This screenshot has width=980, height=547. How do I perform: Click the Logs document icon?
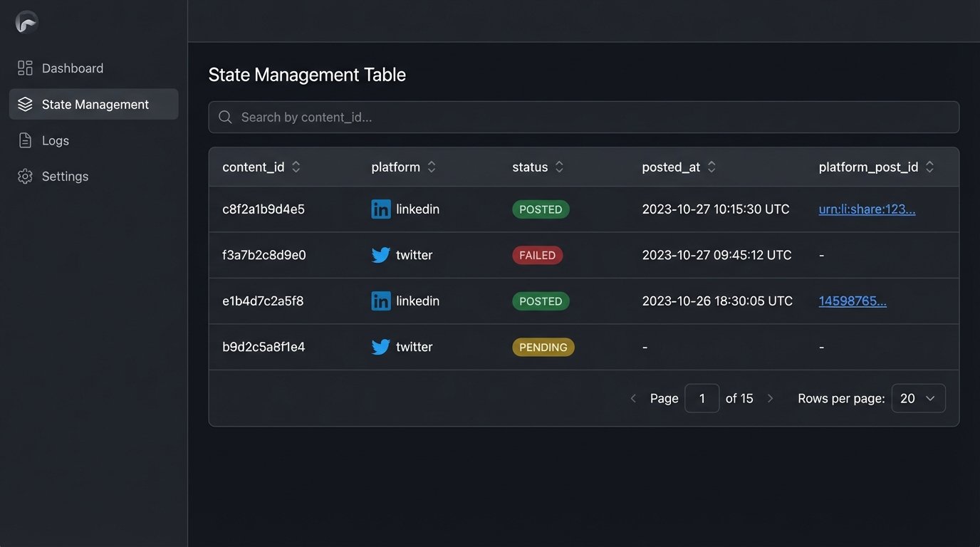tap(25, 141)
